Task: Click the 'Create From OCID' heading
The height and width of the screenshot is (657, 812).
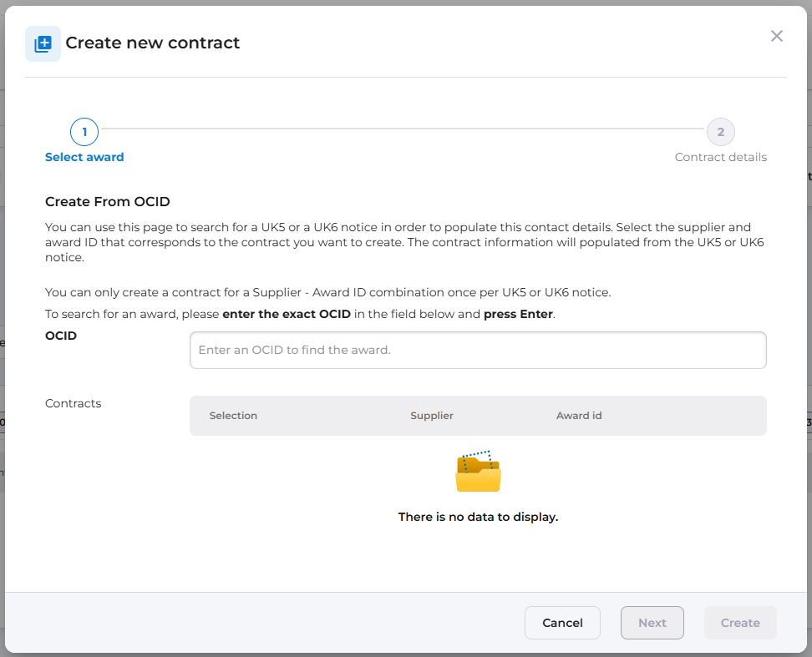Action: [108, 202]
